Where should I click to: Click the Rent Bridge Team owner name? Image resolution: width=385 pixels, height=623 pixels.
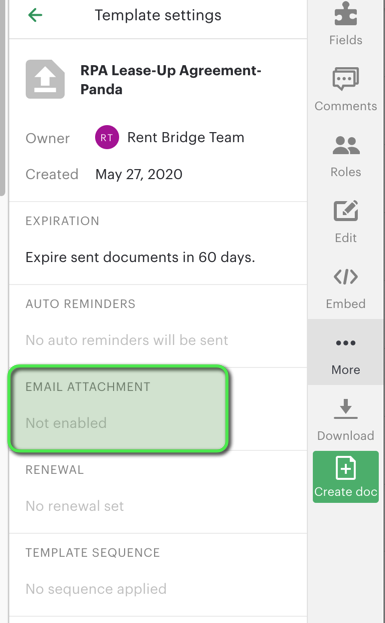coord(186,137)
